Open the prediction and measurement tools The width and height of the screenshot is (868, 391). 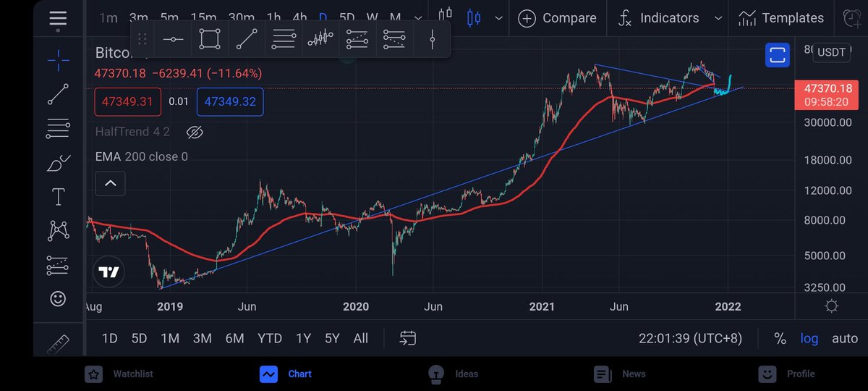(58, 265)
